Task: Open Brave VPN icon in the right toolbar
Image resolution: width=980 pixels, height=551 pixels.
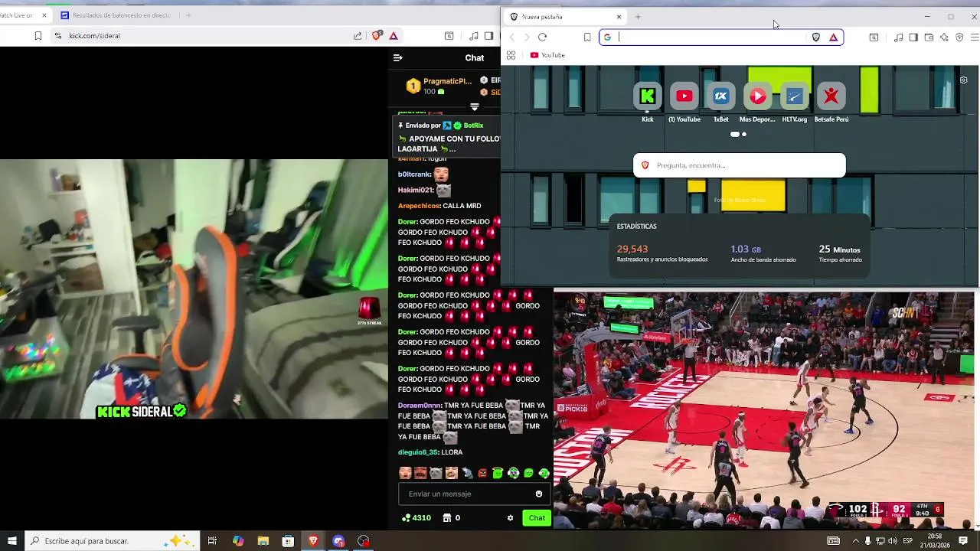Action: [x=959, y=37]
